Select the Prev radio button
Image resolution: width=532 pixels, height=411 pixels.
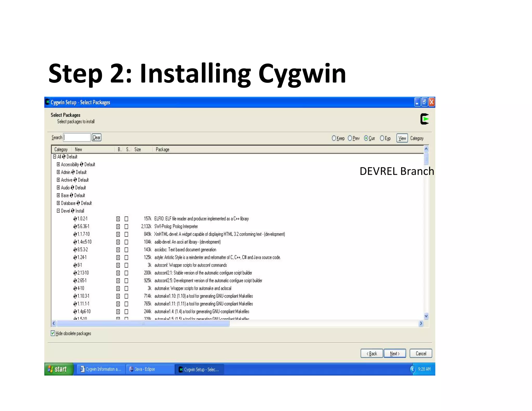coord(350,138)
